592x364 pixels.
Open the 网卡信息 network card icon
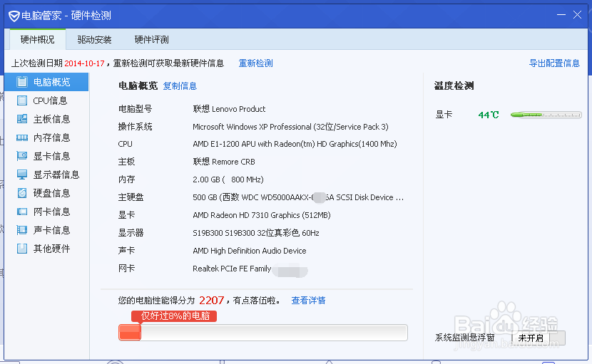tap(22, 212)
